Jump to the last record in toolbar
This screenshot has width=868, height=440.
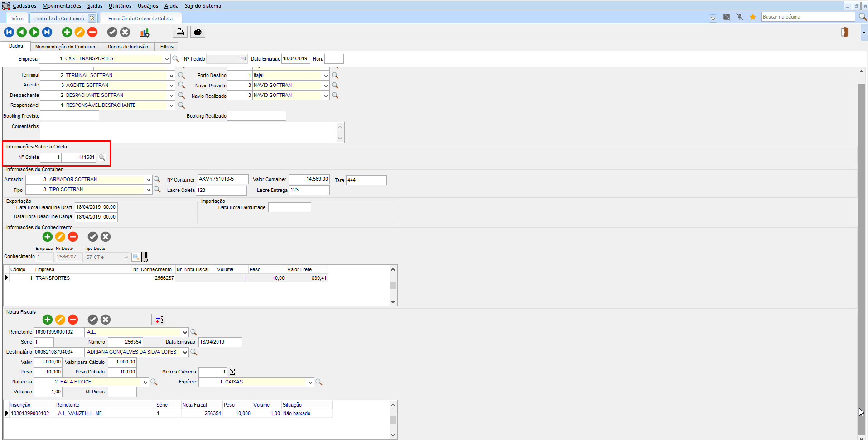point(47,32)
